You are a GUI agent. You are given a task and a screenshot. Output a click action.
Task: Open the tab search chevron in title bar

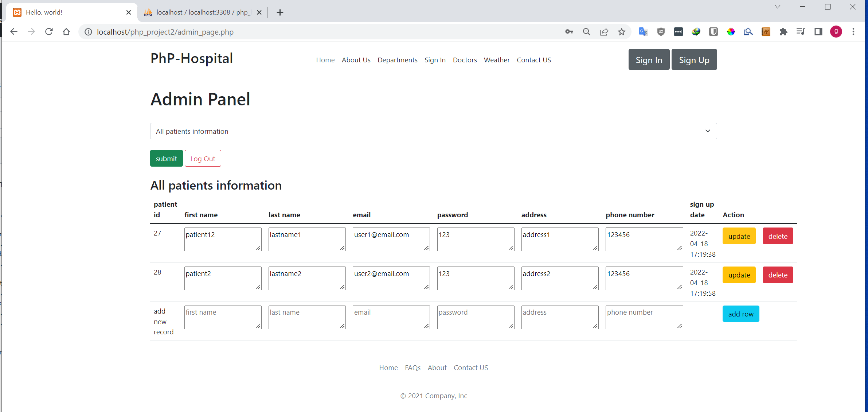[x=778, y=7]
